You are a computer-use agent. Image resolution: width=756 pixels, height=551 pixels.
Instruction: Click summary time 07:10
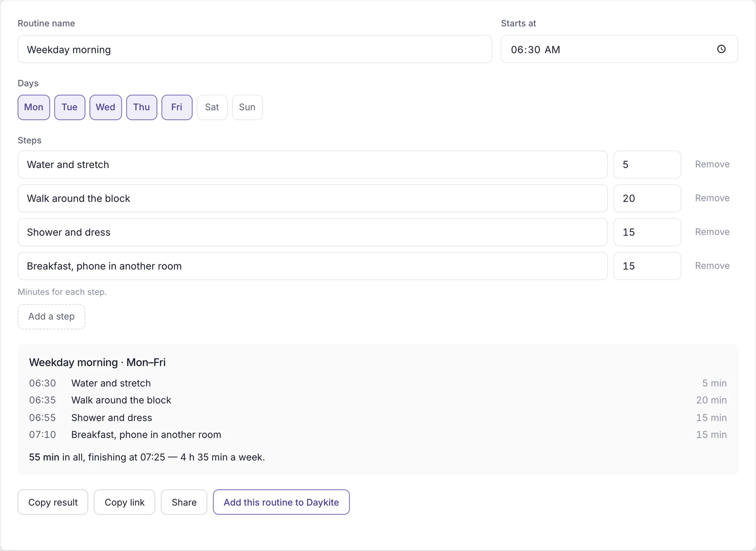coord(43,435)
